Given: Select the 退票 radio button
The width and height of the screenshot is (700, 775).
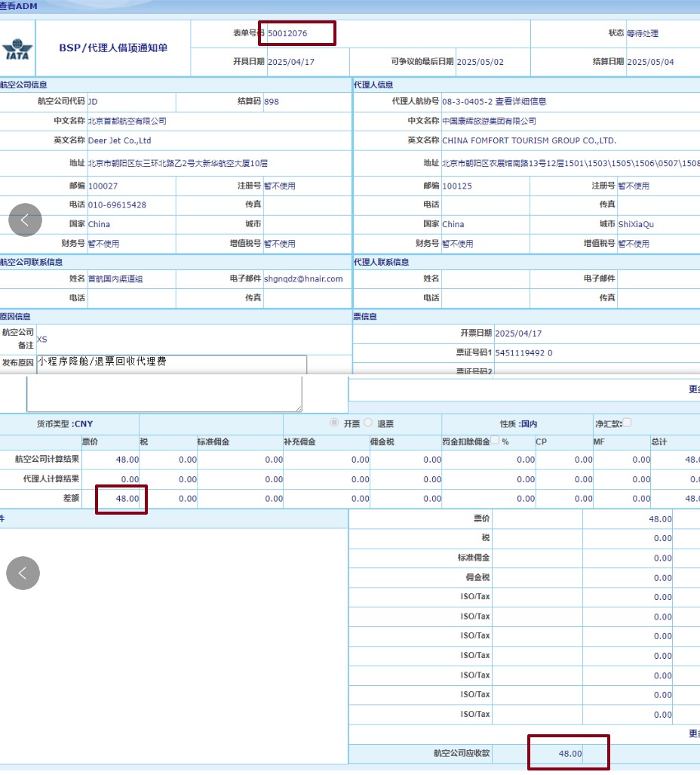Looking at the screenshot, I should click(x=368, y=423).
